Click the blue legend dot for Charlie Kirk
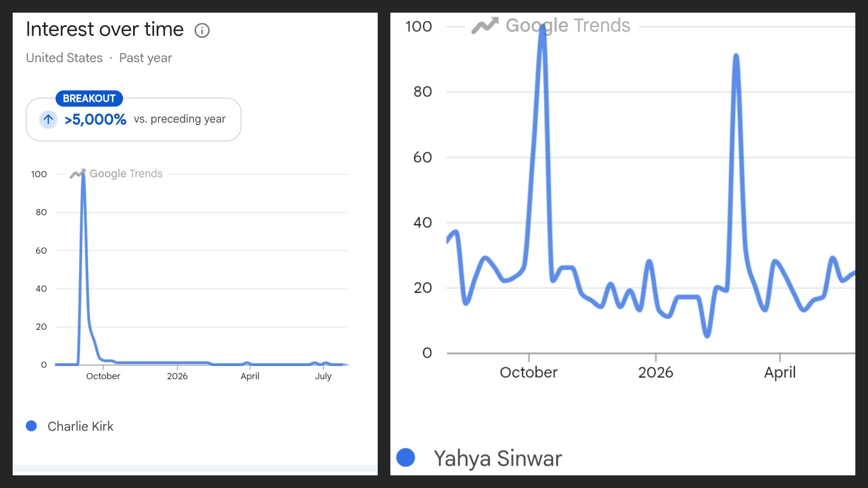The height and width of the screenshot is (488, 868). [31, 426]
